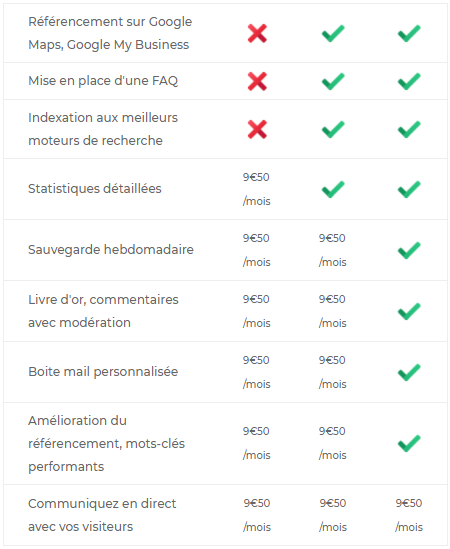Click last green check in FAQ row
This screenshot has width=450, height=549.
click(409, 81)
